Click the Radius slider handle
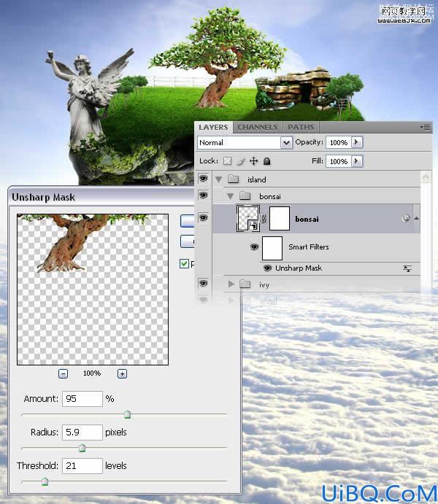438x504 pixels. click(x=82, y=447)
